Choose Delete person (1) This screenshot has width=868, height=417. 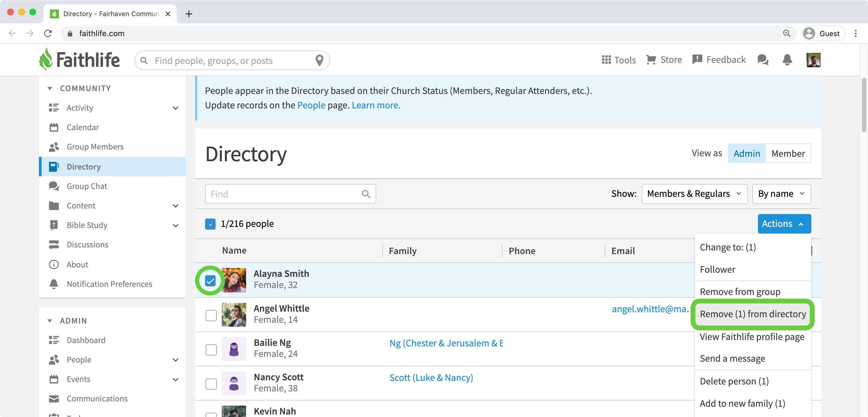753,381
